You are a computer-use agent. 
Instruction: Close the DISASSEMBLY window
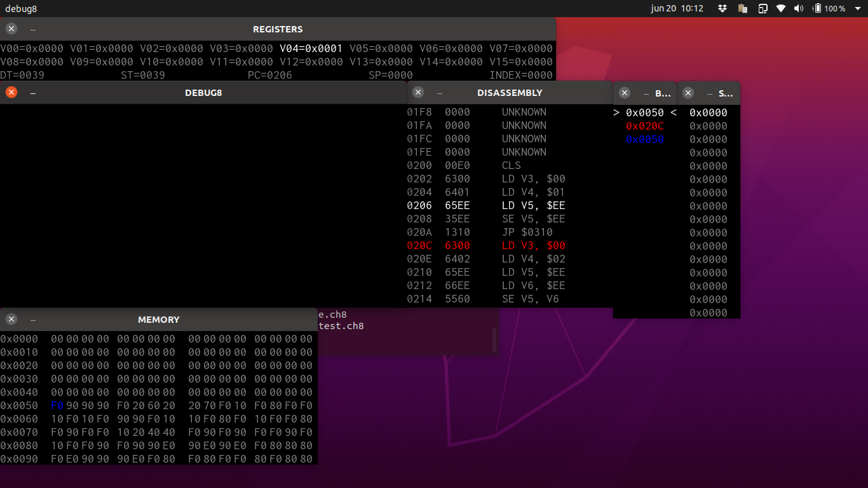click(418, 92)
